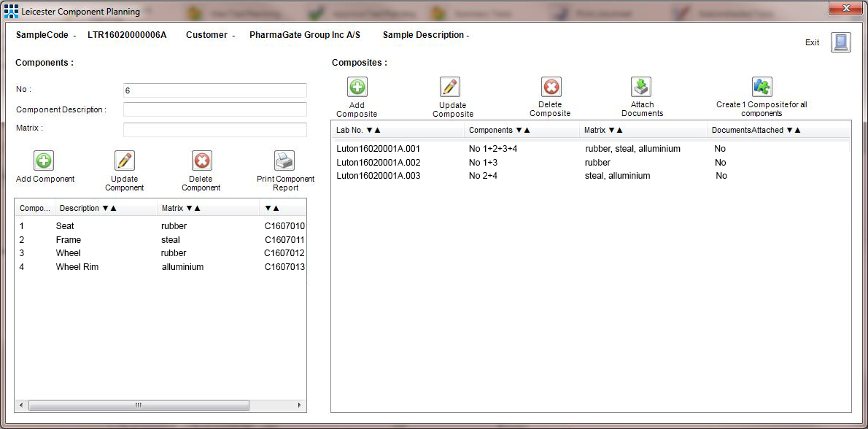This screenshot has width=868, height=429.
Task: Click the components list horizontal scrollbar
Action: pyautogui.click(x=137, y=405)
